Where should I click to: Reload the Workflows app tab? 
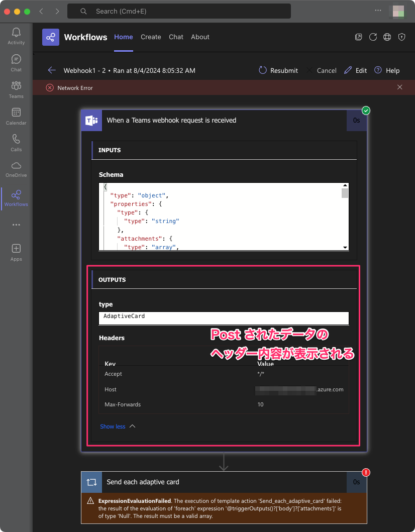373,37
